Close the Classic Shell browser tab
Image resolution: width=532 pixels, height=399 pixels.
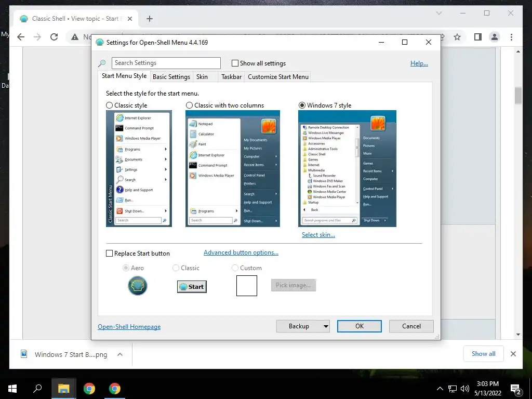click(130, 19)
